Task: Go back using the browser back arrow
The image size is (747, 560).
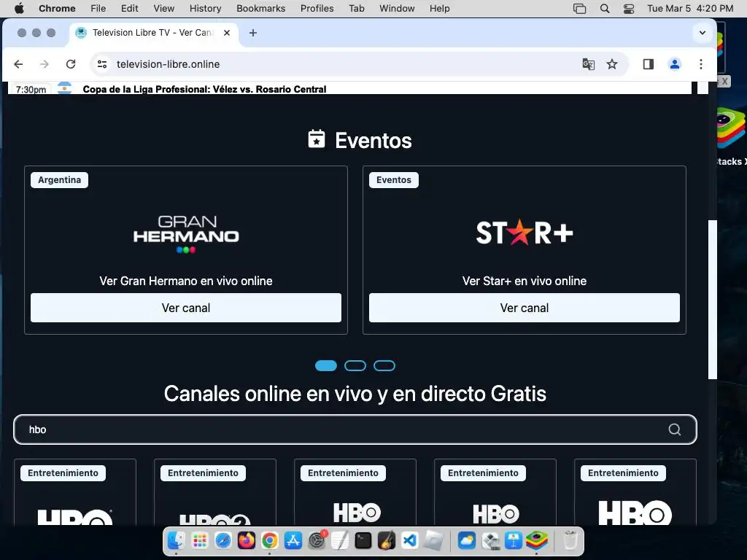Action: coord(18,64)
